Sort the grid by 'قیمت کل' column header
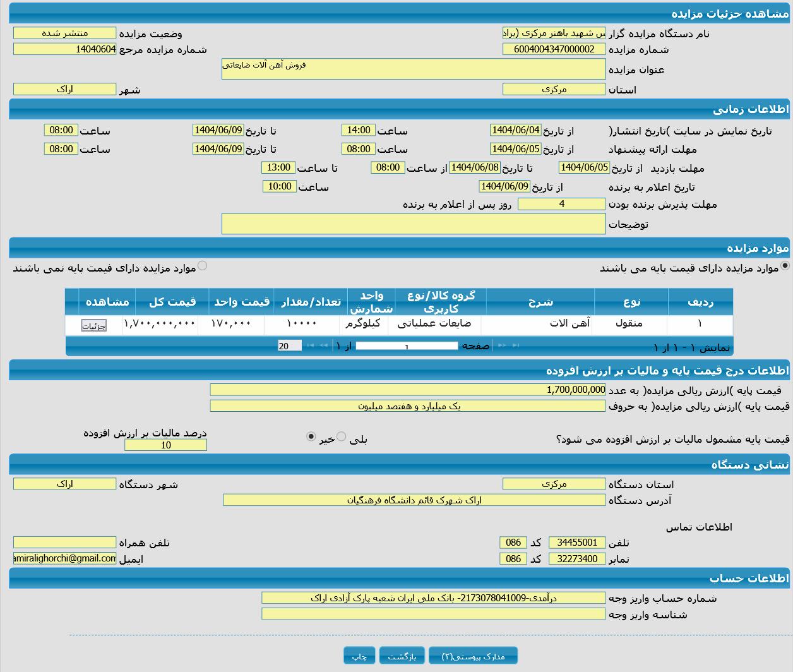Image resolution: width=793 pixels, height=672 pixels. coord(172,302)
